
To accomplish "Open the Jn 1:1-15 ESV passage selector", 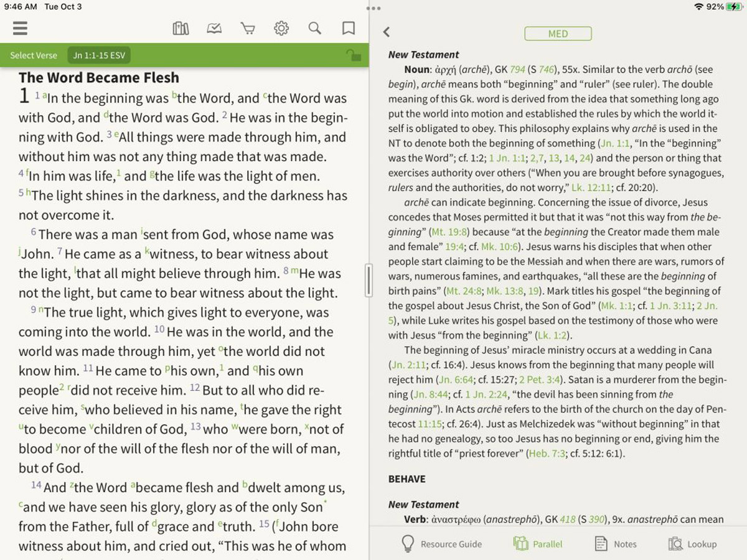I will [x=99, y=55].
